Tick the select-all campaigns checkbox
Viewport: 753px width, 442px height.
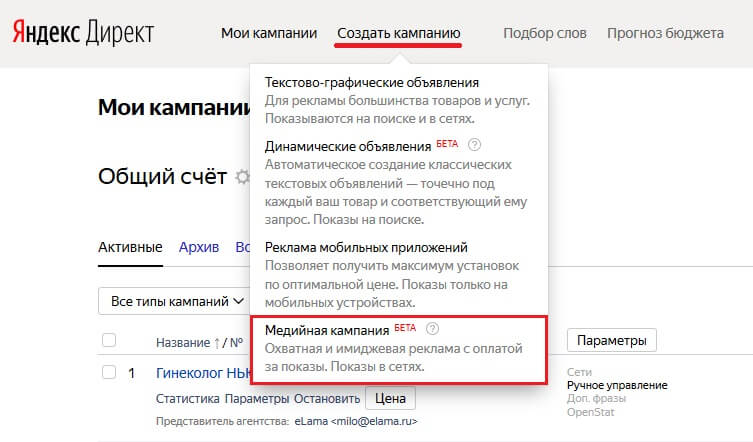click(109, 340)
